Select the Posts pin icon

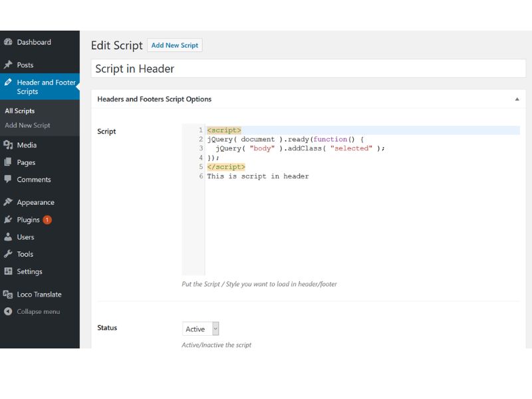10,64
